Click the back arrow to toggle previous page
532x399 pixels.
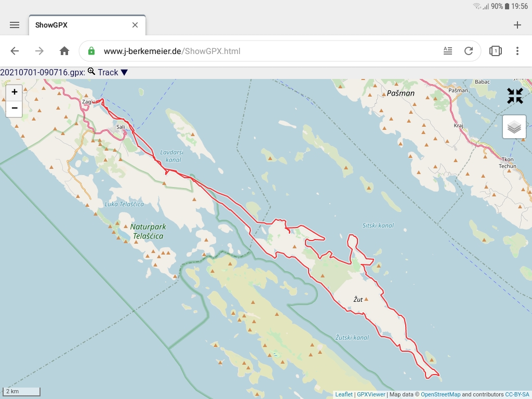pos(15,51)
